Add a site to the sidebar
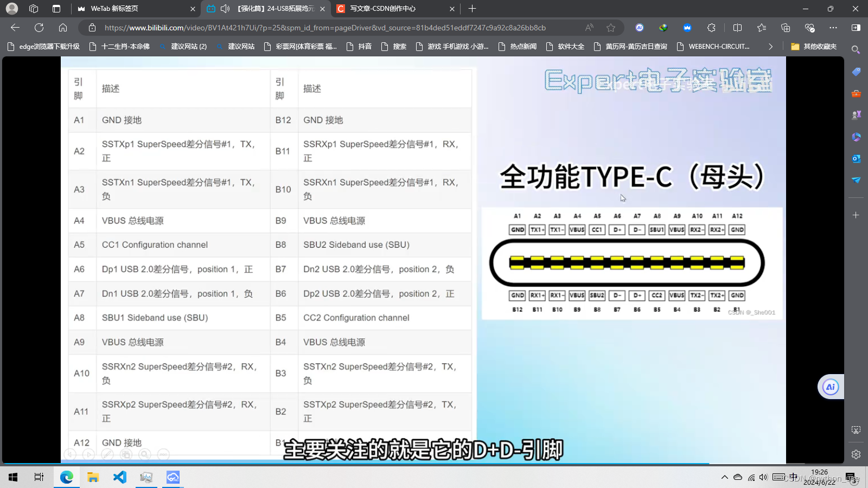 click(x=856, y=215)
